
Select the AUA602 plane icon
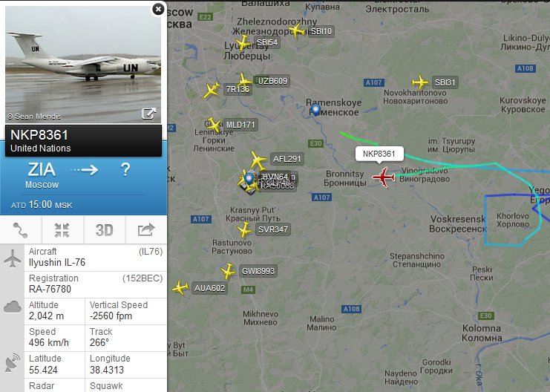[180, 288]
